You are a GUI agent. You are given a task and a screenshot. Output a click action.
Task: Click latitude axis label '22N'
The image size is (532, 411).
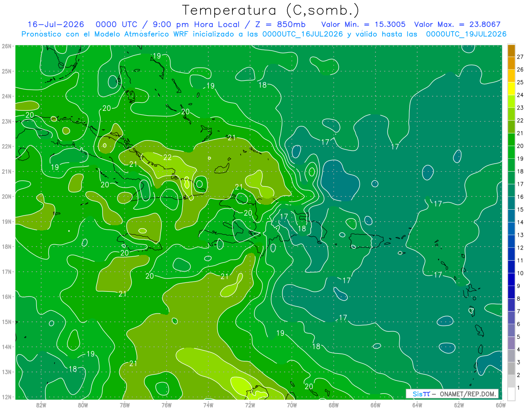7,146
